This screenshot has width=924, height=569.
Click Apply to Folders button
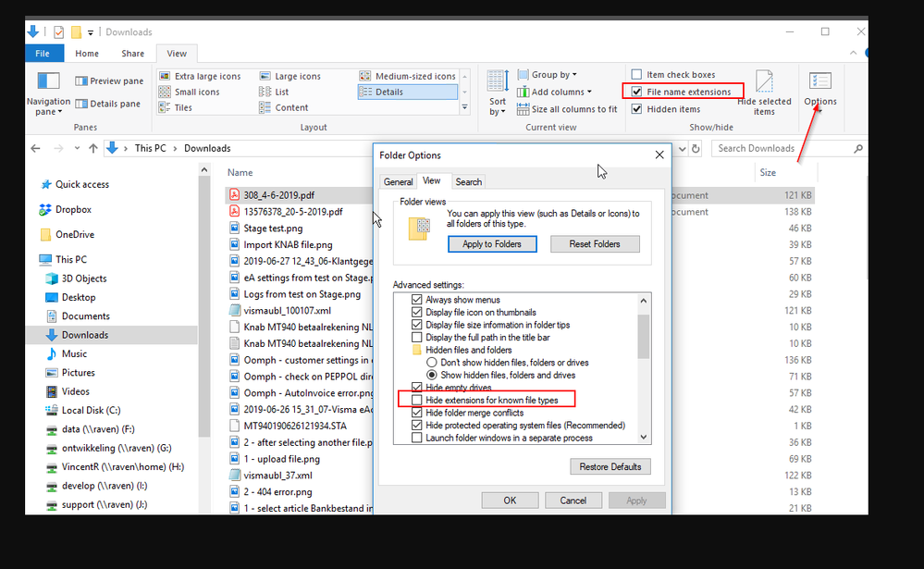pyautogui.click(x=492, y=244)
